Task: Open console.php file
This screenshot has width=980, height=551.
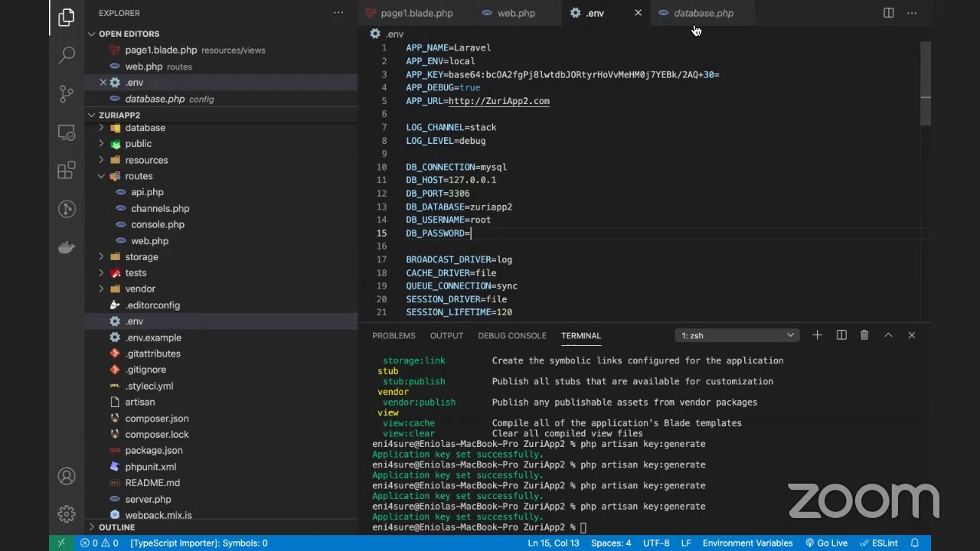Action: point(158,225)
